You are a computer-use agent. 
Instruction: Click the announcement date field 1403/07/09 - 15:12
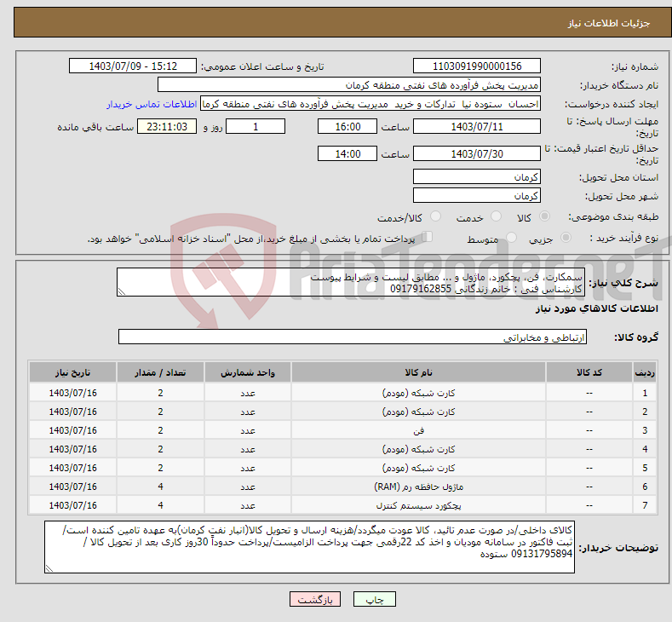coord(133,66)
